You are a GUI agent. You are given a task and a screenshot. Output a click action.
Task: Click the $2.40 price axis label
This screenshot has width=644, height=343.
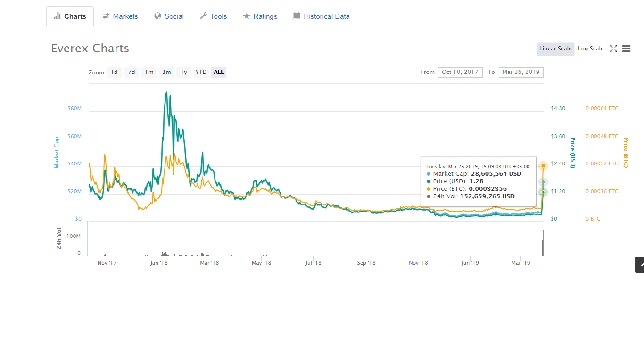(558, 163)
